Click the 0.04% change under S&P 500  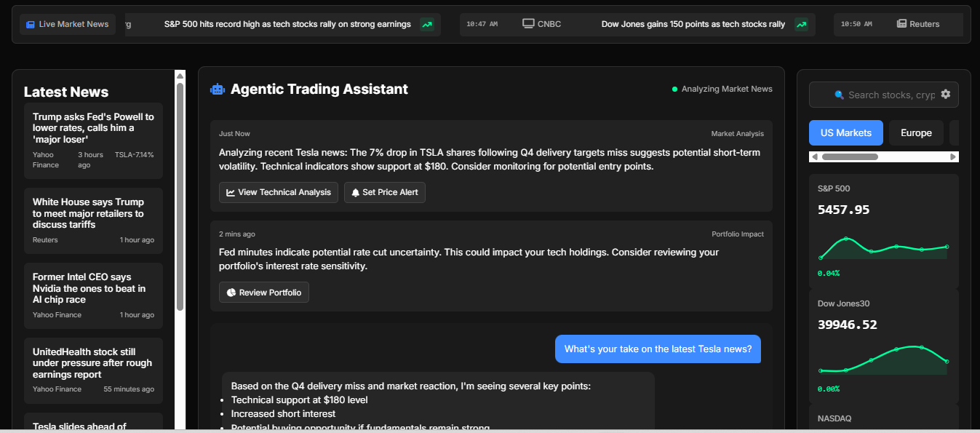tap(829, 274)
